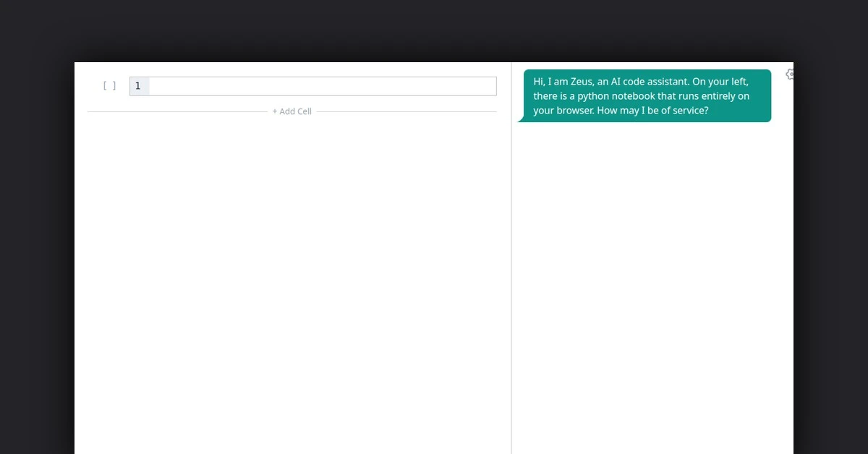Click 'How may I be of service?' text
This screenshot has width=868, height=454.
(652, 111)
